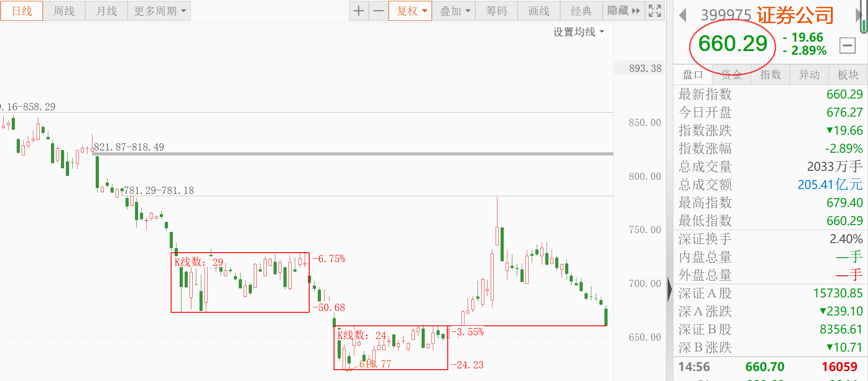Click 筹码 chip distribution button
Image resolution: width=868 pixels, height=381 pixels.
pyautogui.click(x=497, y=11)
